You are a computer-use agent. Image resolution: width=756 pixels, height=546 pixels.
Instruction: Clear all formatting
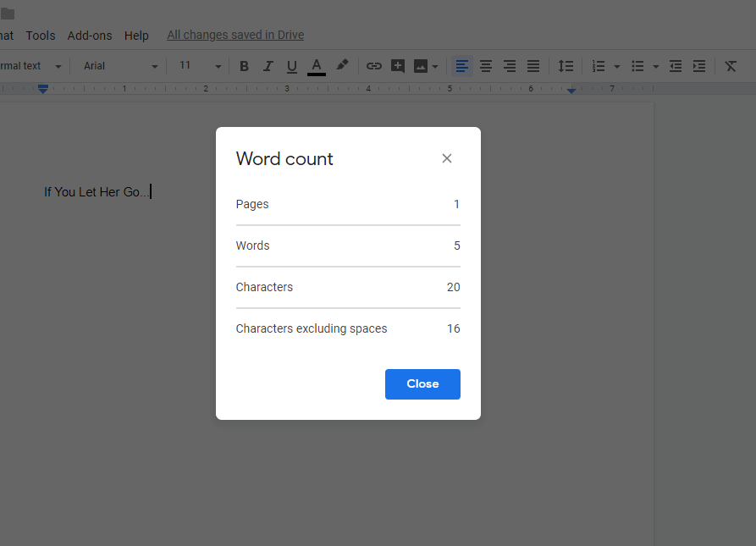point(730,66)
